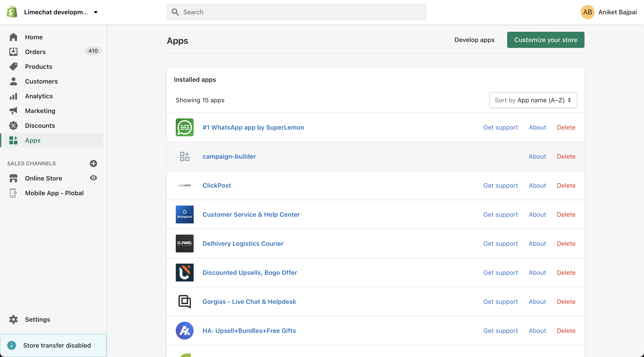Click the Store transfer disabled banner

tap(53, 345)
